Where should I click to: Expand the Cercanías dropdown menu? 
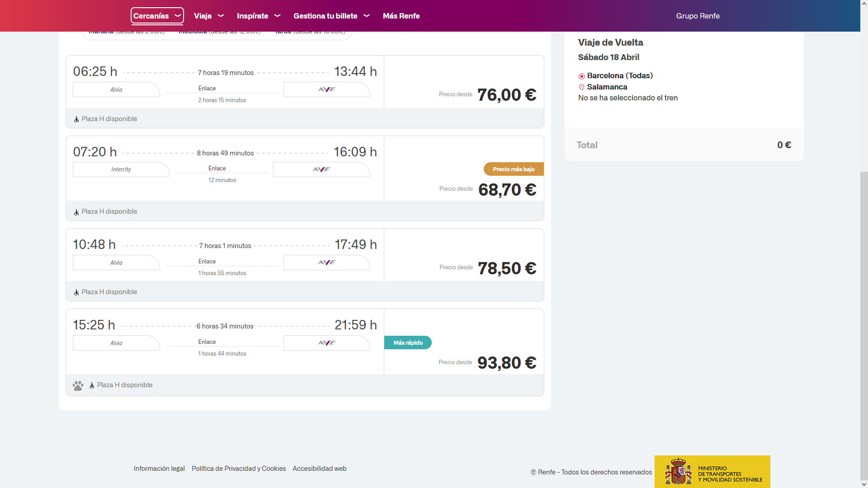tap(157, 16)
